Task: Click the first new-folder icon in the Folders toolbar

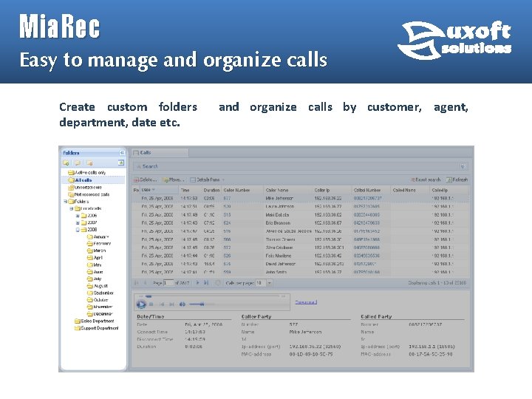Action: coord(66,163)
